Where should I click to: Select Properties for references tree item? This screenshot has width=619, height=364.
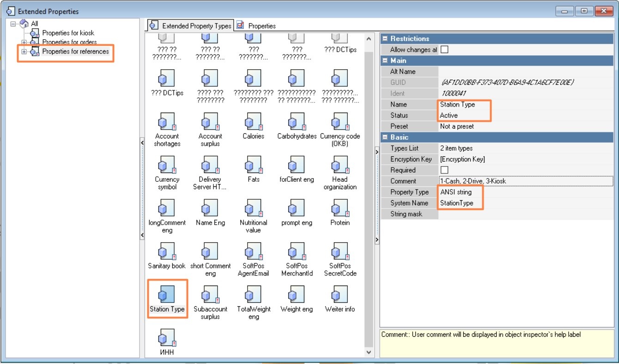click(x=76, y=52)
